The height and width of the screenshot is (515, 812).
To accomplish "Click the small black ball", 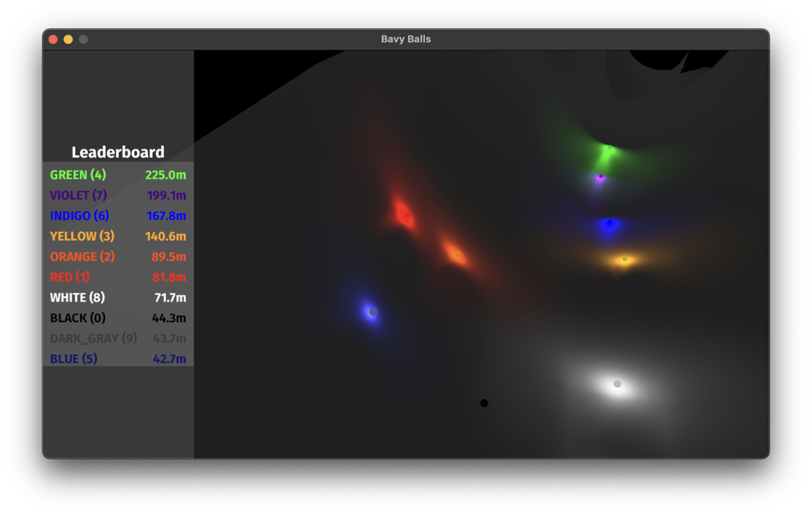I will pyautogui.click(x=484, y=403).
